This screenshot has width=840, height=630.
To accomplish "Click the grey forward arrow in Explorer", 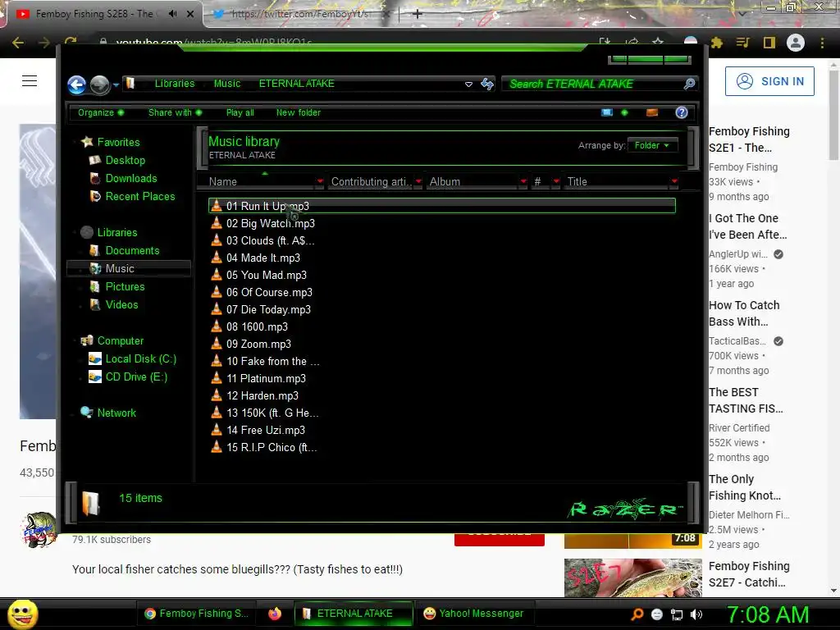I will point(99,84).
